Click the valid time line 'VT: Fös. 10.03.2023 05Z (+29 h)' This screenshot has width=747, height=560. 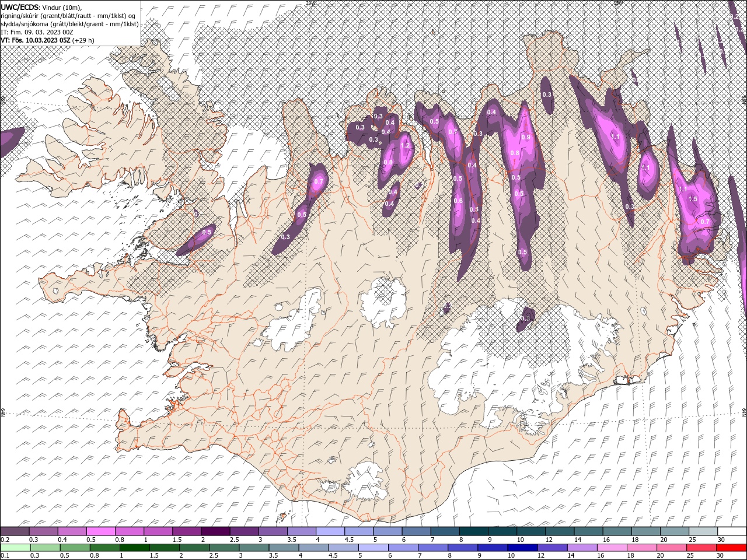pos(47,40)
